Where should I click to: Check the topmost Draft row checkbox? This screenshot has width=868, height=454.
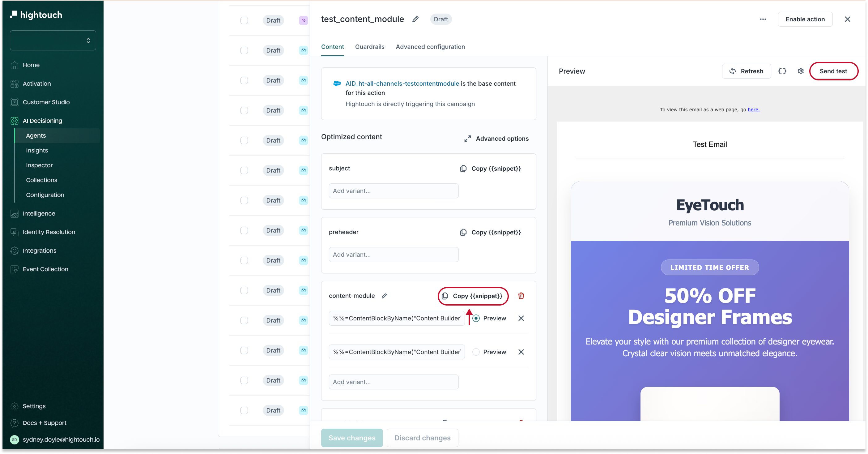[244, 20]
